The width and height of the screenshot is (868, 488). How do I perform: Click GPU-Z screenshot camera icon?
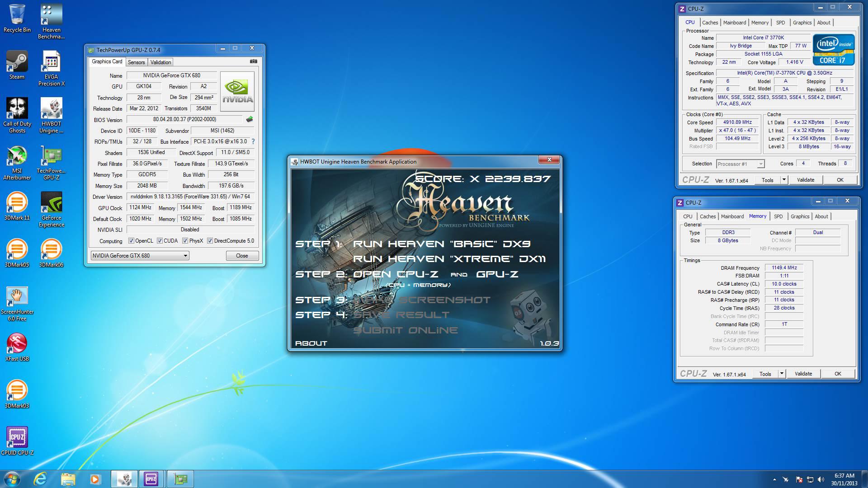coord(254,61)
